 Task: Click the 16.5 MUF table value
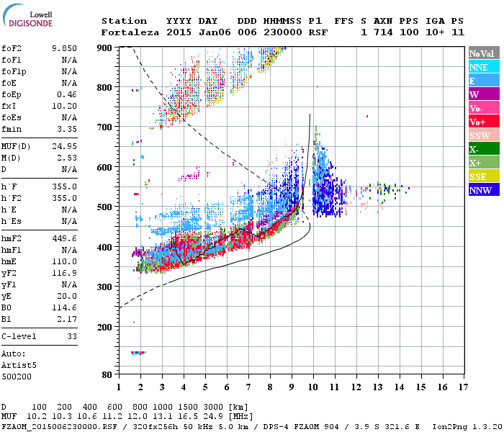coord(188,417)
